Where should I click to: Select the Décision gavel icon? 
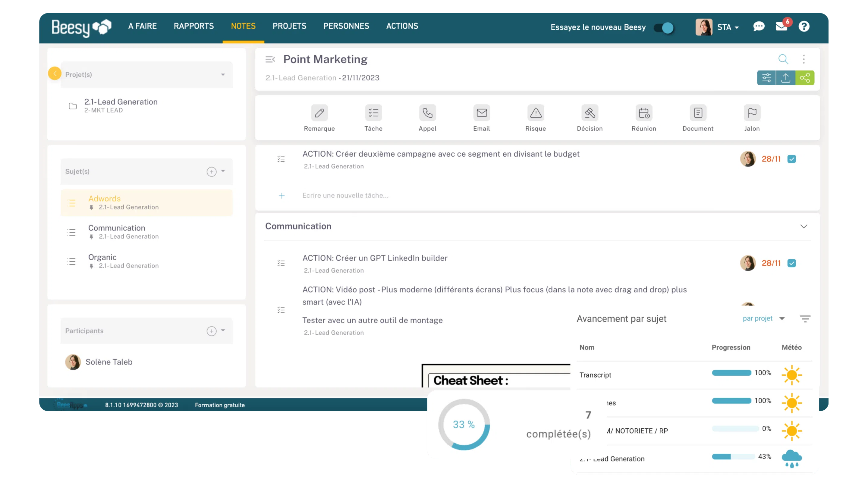[x=590, y=113]
